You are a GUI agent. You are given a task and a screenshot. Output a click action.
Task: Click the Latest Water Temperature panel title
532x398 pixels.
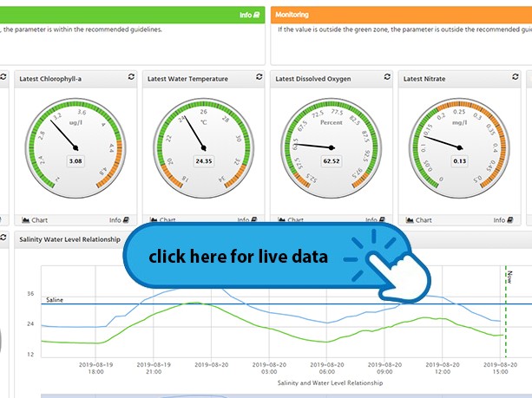[x=187, y=79]
